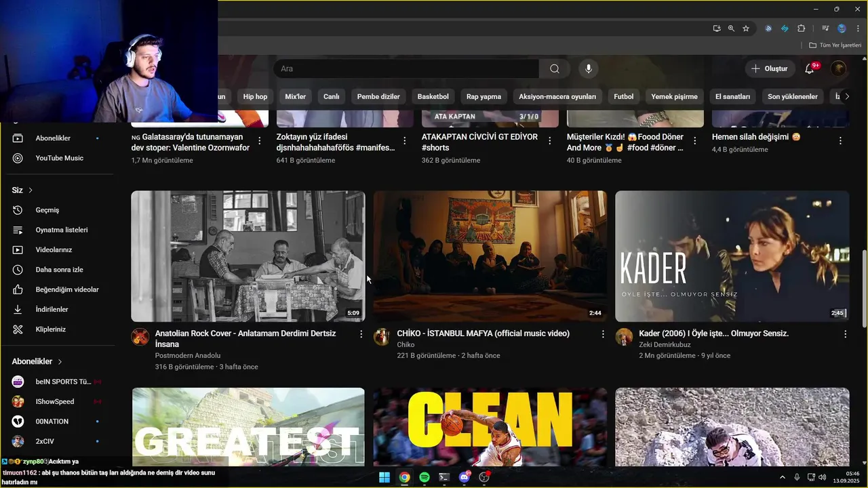Open Chrome extensions puzzle icon
The image size is (868, 488).
click(x=802, y=28)
